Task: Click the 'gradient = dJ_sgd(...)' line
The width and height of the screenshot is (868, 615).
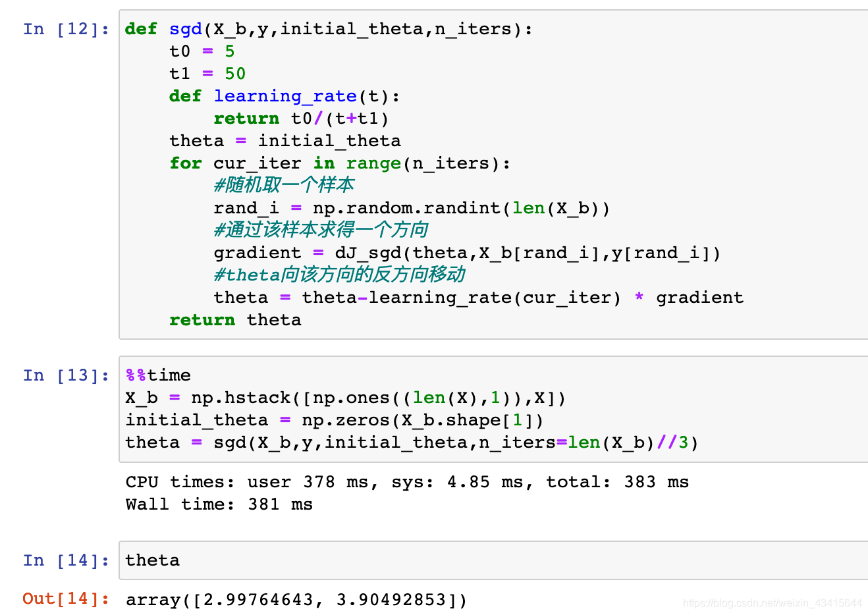Action: click(x=467, y=253)
